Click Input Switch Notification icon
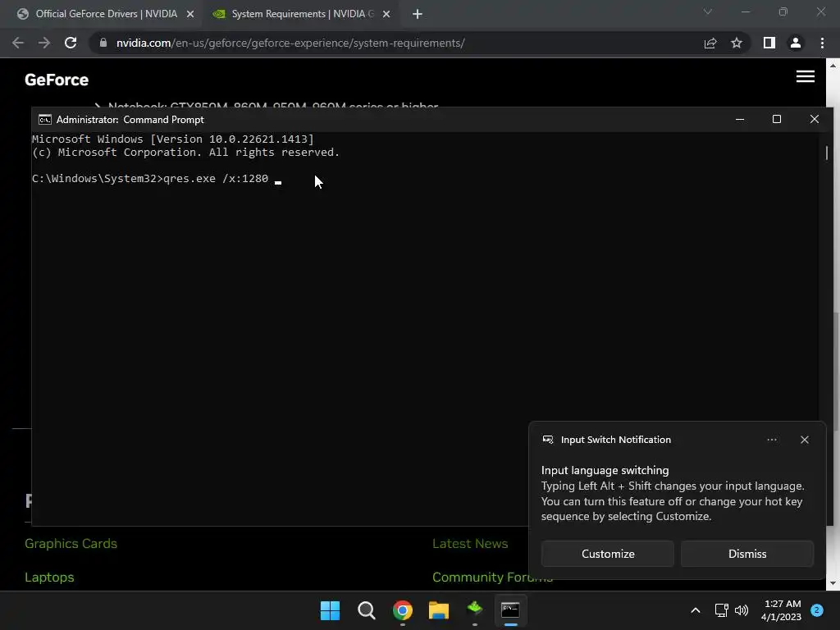 548,440
